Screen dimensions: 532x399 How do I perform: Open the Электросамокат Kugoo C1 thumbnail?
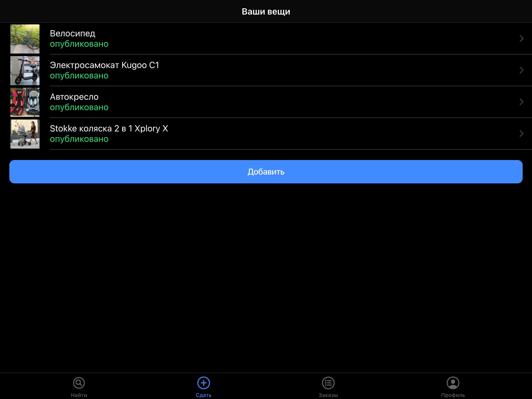(x=25, y=71)
